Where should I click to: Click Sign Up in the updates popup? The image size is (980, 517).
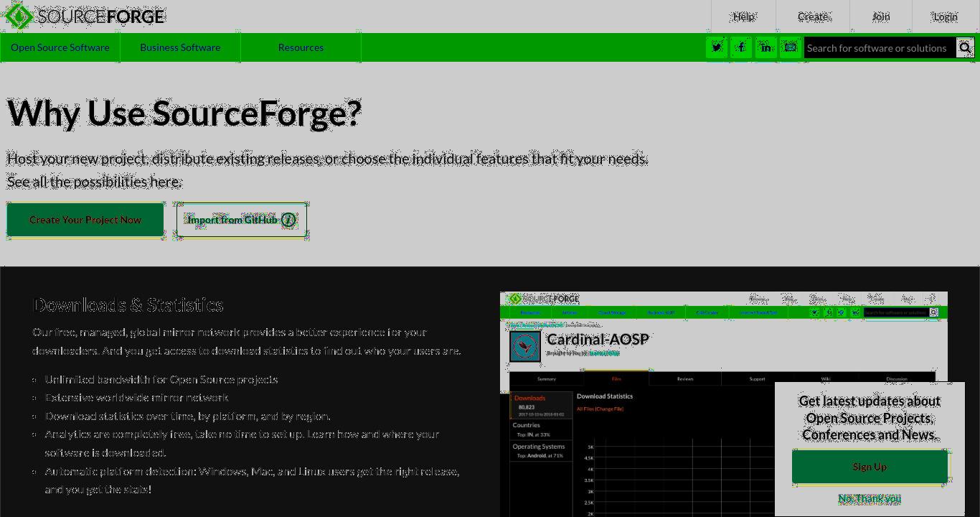[870, 467]
